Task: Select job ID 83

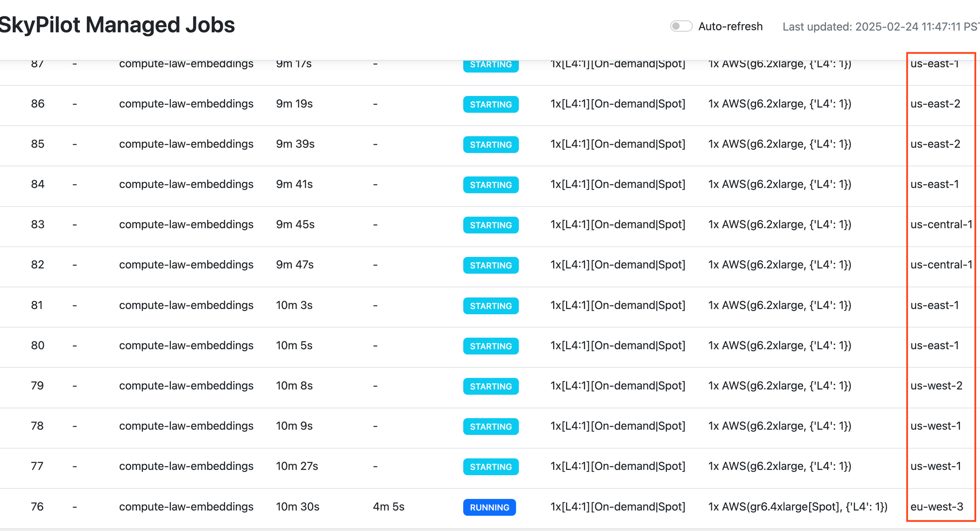Action: (38, 225)
